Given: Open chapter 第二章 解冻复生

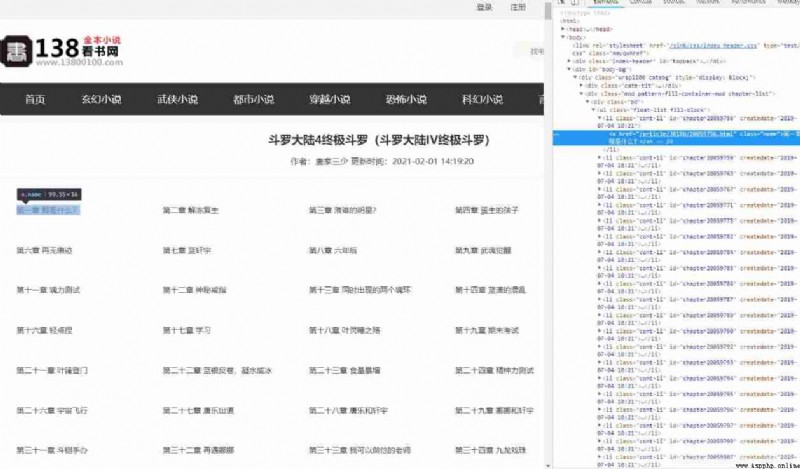Looking at the screenshot, I should click(191, 210).
